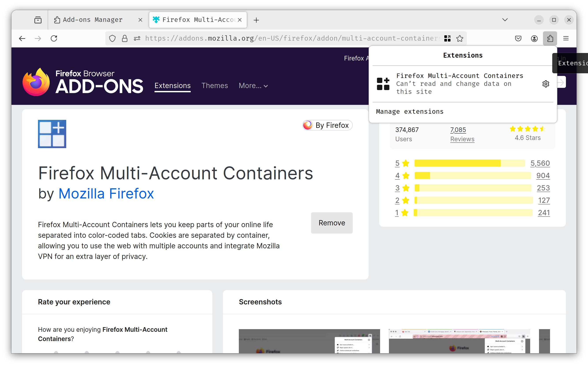The width and height of the screenshot is (588, 366).
Task: Open 1-star reviews via the 1 link
Action: 397,213
